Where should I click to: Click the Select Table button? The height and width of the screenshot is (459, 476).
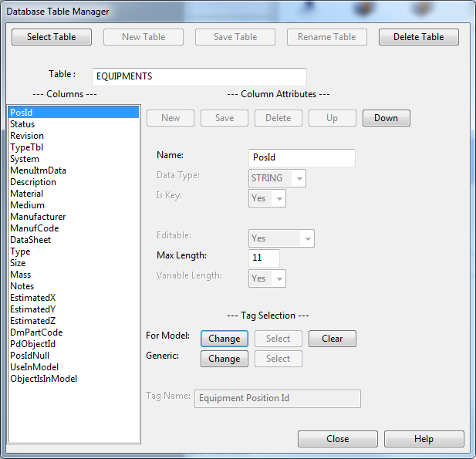tap(51, 37)
